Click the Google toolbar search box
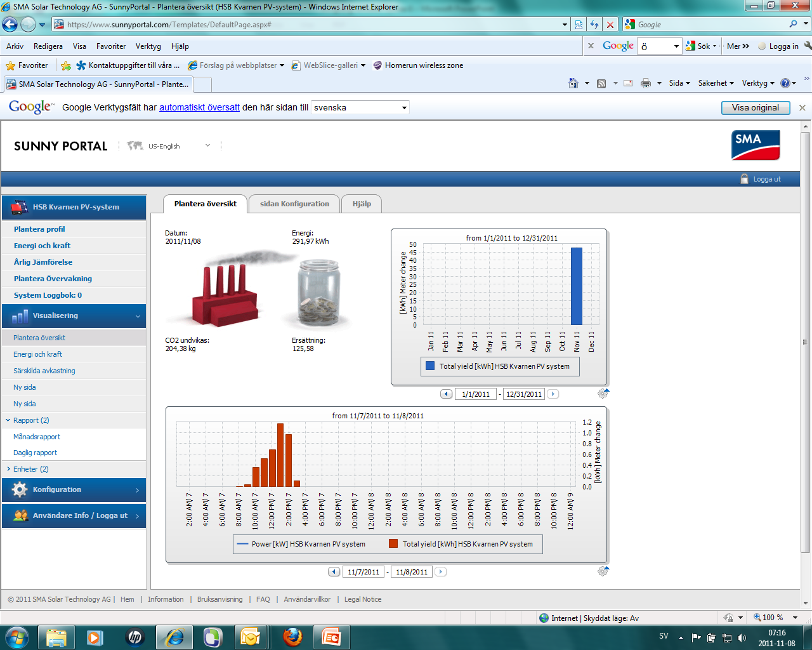 (658, 46)
